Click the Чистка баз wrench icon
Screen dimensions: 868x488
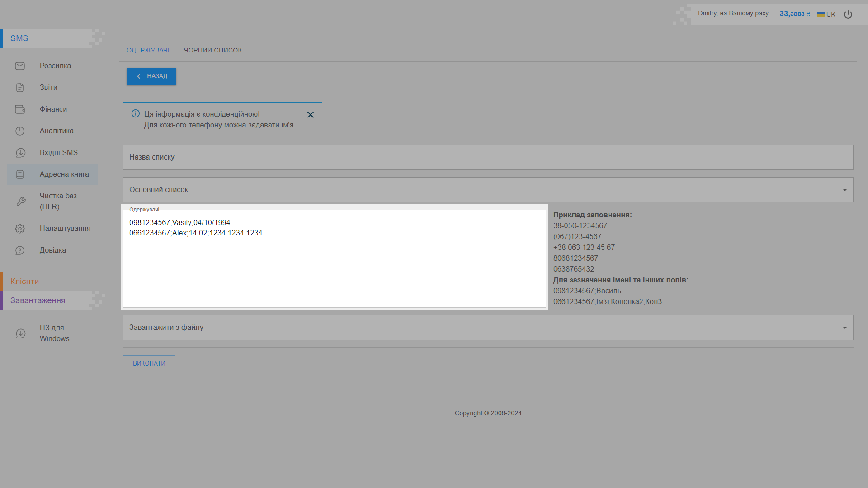pos(21,202)
